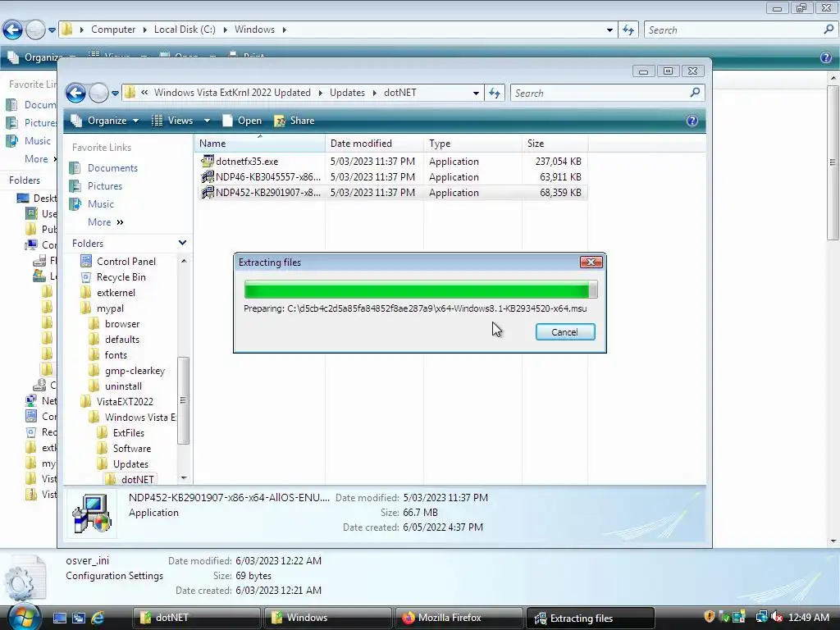Close the Extracting files dialog
Image resolution: width=840 pixels, height=630 pixels.
coord(591,262)
